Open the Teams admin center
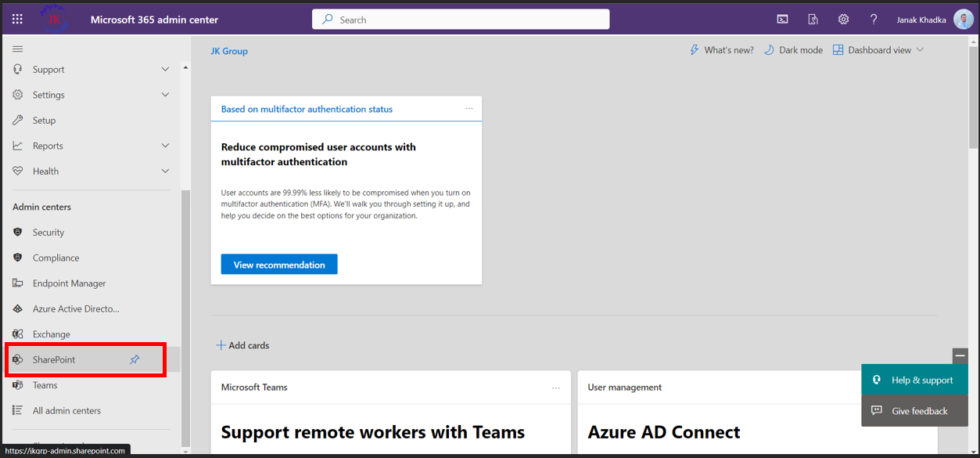980x458 pixels. pos(47,384)
